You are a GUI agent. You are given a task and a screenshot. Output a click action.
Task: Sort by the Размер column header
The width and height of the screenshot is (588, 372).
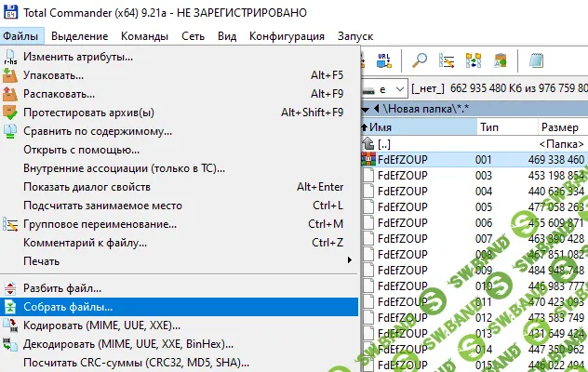pyautogui.click(x=559, y=126)
